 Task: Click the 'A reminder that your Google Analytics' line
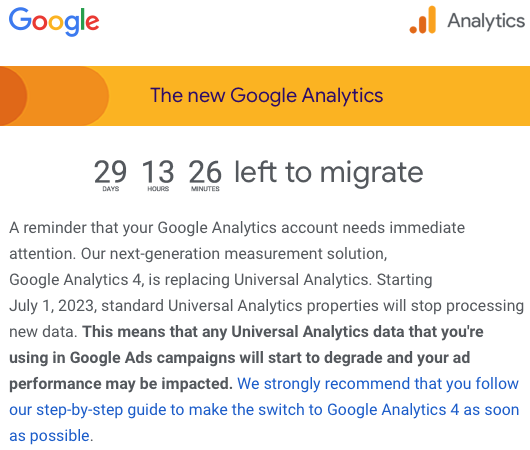(143, 228)
